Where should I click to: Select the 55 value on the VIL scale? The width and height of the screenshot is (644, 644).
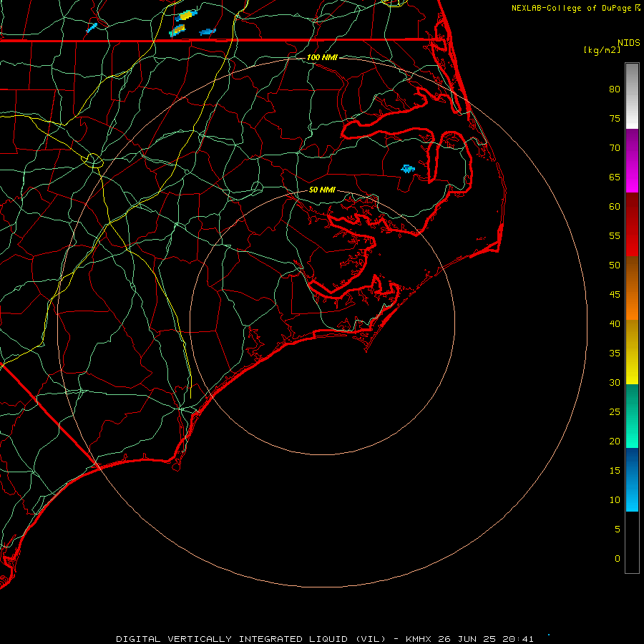coord(615,236)
